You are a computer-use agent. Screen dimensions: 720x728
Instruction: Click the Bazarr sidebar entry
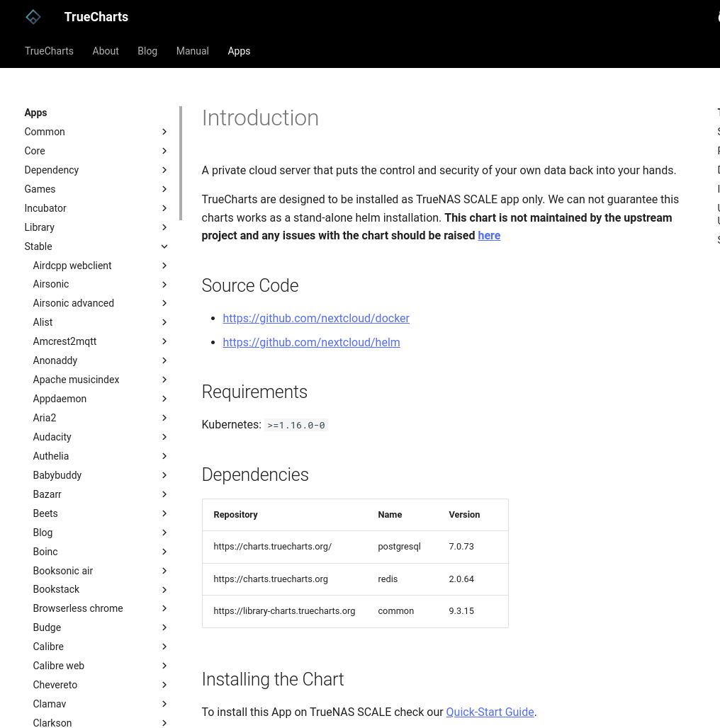[x=47, y=494]
